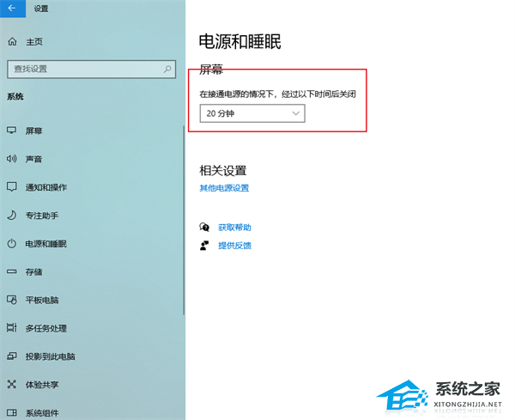Open 系统组件 settings page
Image resolution: width=515 pixels, height=420 pixels.
point(42,413)
